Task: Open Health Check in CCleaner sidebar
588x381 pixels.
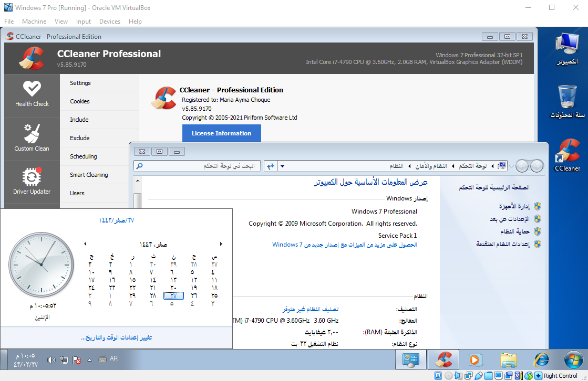Action: pyautogui.click(x=32, y=95)
